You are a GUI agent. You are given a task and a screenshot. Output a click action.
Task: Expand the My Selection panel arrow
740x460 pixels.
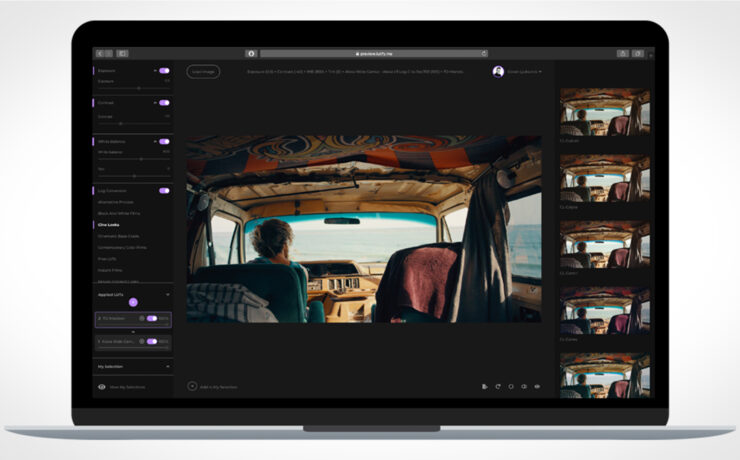[168, 367]
